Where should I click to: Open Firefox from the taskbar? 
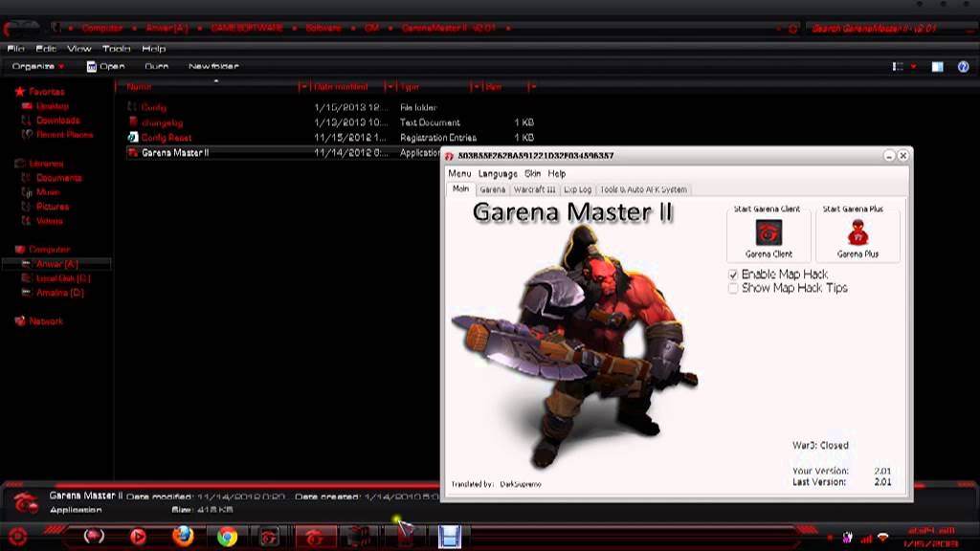(183, 536)
